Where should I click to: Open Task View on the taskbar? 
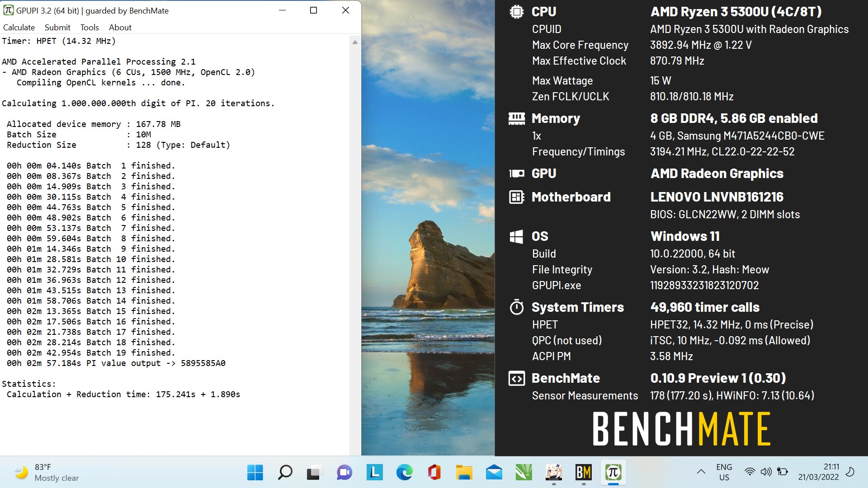click(x=314, y=473)
